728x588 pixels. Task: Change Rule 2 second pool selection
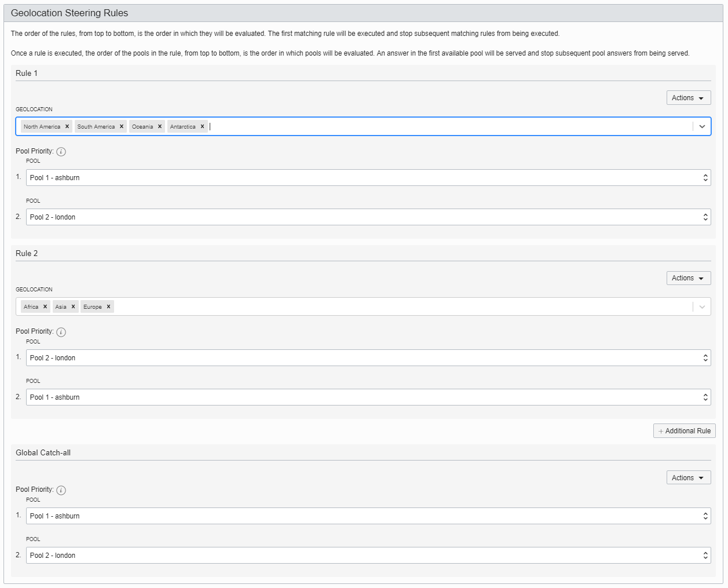[x=368, y=397]
